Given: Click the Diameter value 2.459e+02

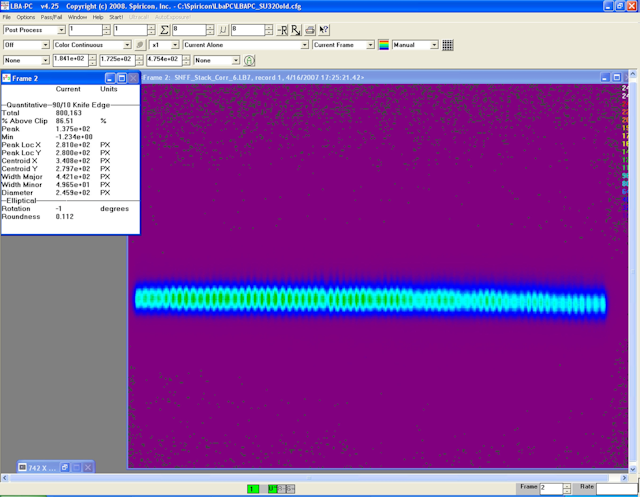Looking at the screenshot, I should click(x=73, y=192).
